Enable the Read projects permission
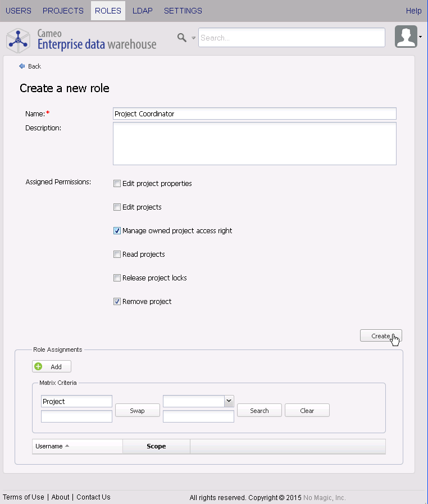428x504 pixels. click(x=117, y=255)
